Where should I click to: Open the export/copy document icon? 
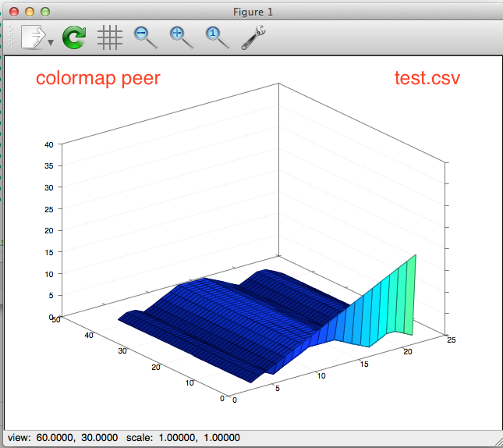click(x=33, y=37)
